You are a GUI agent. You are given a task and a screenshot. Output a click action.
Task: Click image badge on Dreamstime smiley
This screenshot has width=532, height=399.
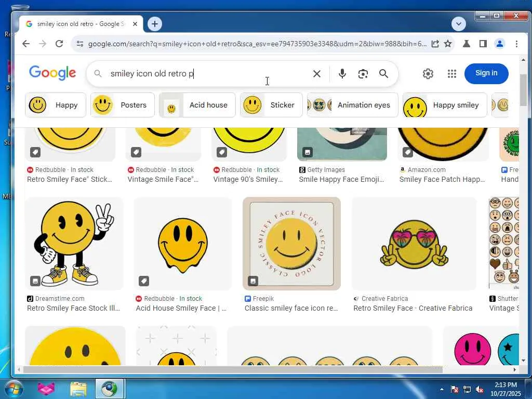tap(35, 281)
